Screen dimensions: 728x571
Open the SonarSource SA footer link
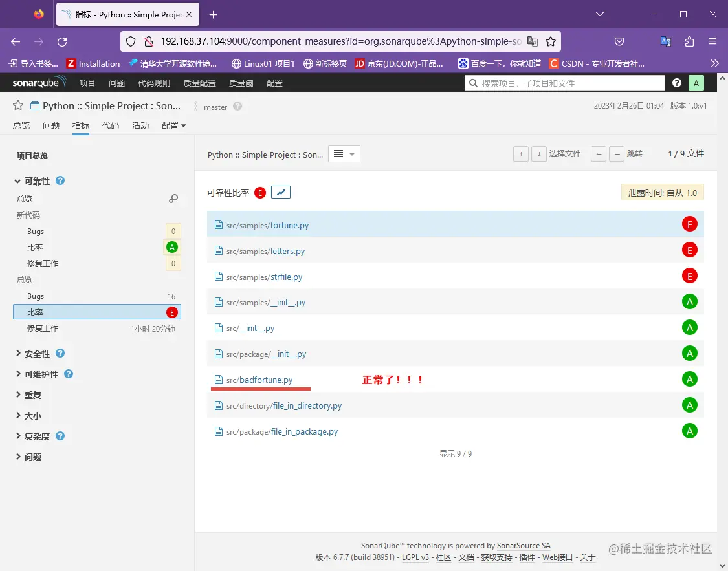[x=524, y=546]
